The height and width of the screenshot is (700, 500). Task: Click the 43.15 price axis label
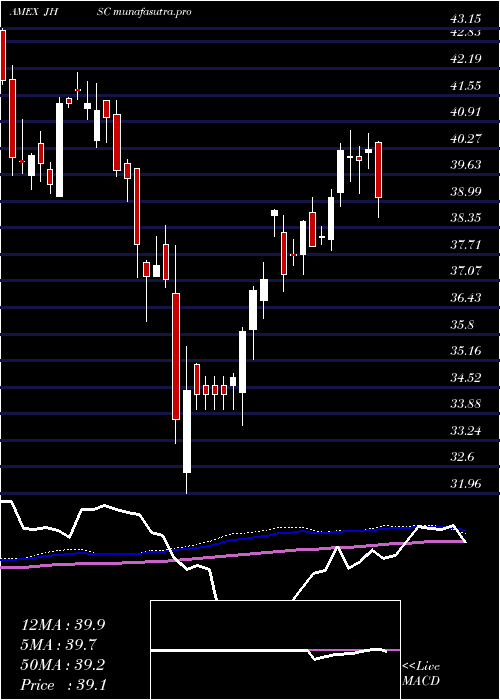tap(466, 19)
